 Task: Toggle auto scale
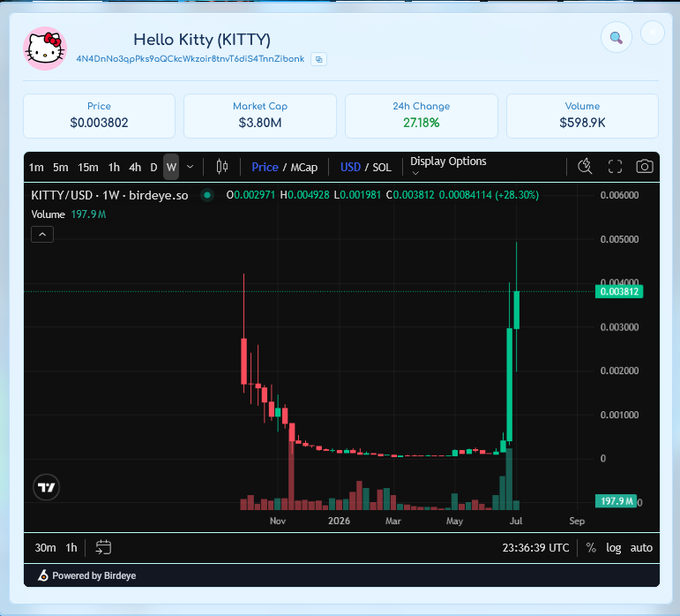641,548
